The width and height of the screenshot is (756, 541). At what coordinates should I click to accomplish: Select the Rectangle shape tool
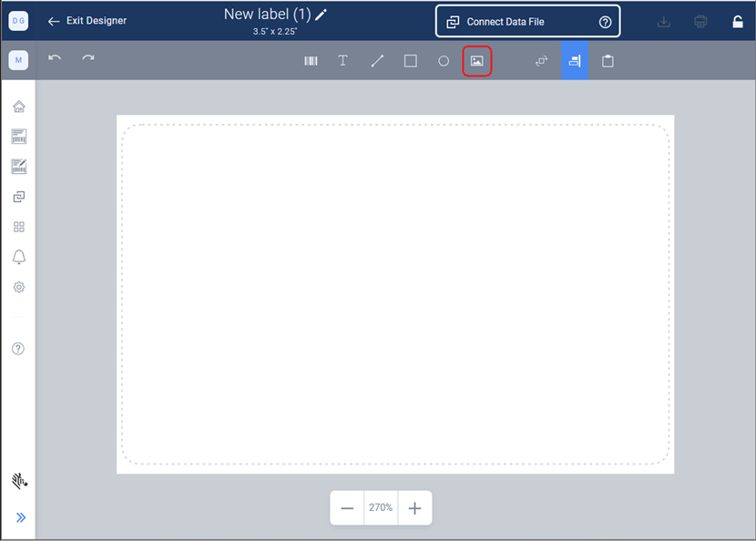tap(411, 61)
